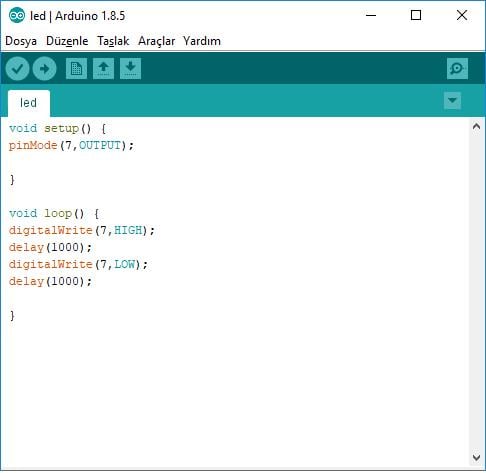Click the scrollbar up arrow
This screenshot has width=486, height=473.
coord(476,126)
